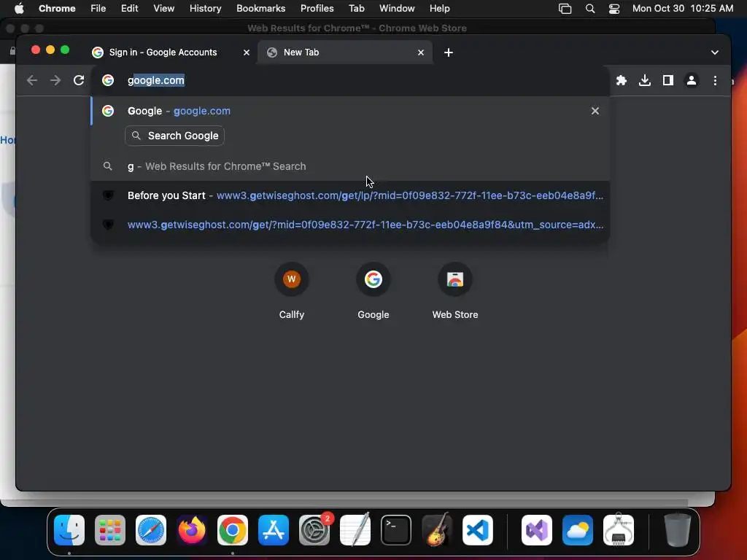Screen dimensions: 747x560
Task: Open the profile avatar icon
Action: (x=692, y=80)
